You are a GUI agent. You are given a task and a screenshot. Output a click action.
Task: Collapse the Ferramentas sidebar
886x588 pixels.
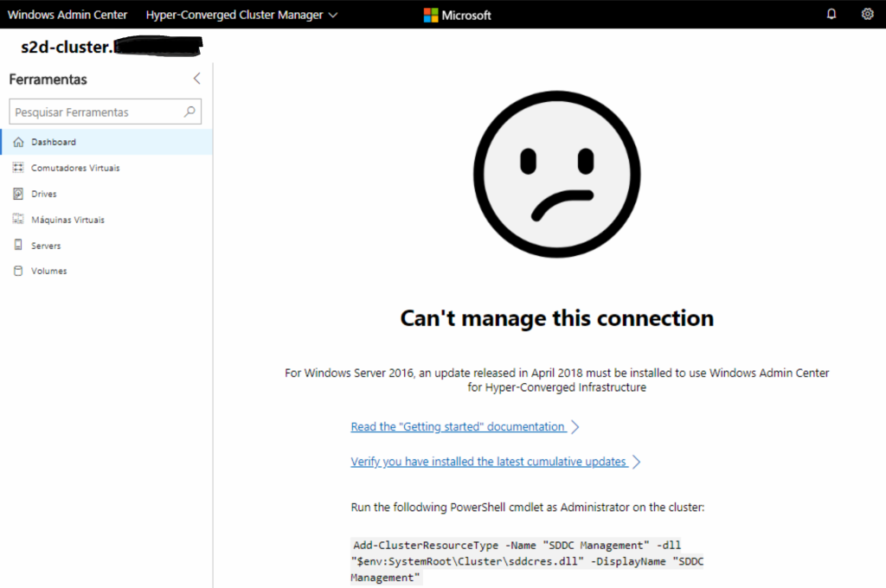196,78
